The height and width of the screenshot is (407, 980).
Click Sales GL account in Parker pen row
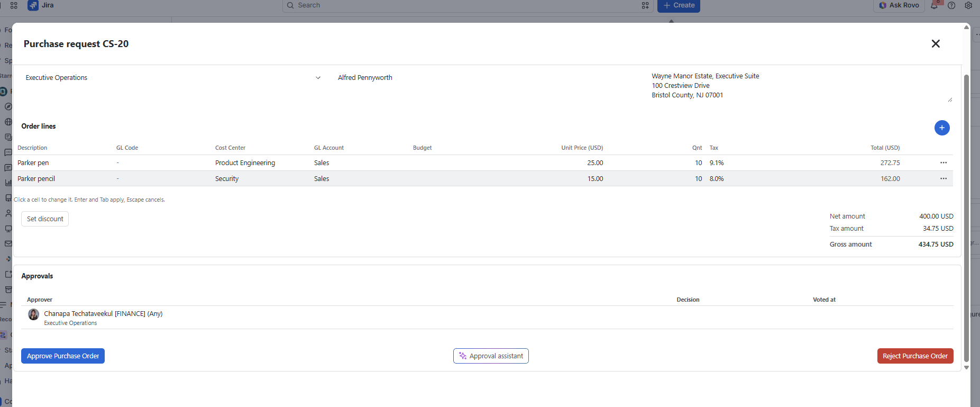click(x=322, y=163)
